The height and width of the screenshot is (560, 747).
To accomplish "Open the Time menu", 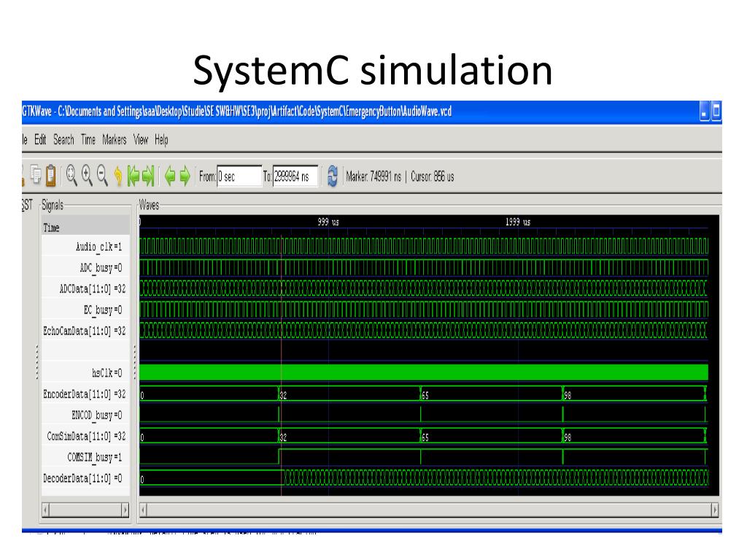I will coord(88,139).
